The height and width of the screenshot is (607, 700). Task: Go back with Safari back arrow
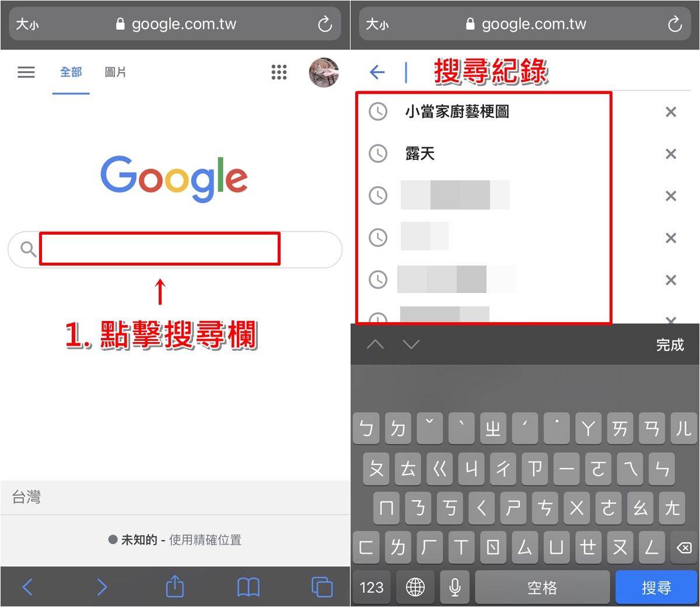point(27,587)
